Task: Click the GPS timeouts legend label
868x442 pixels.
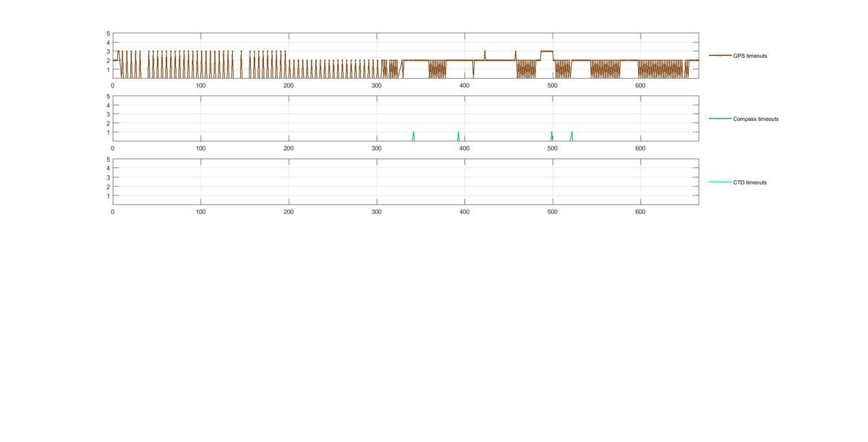Action: tap(750, 56)
